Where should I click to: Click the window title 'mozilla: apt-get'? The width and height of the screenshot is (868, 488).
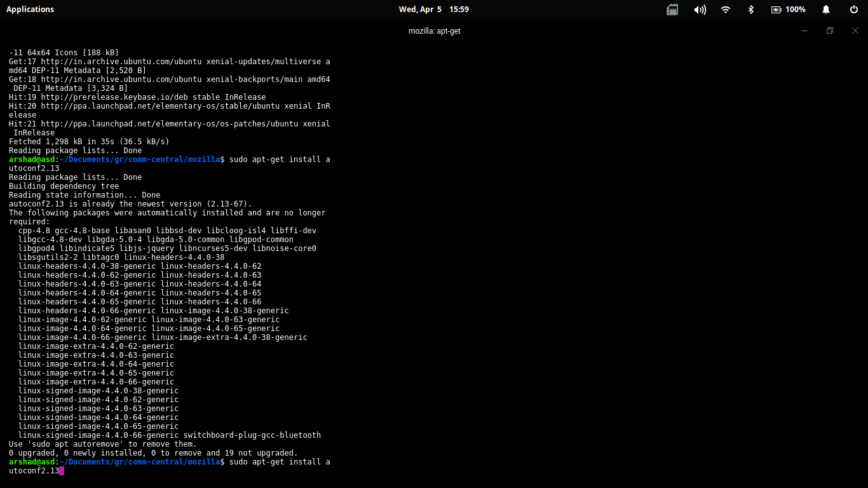coord(435,30)
